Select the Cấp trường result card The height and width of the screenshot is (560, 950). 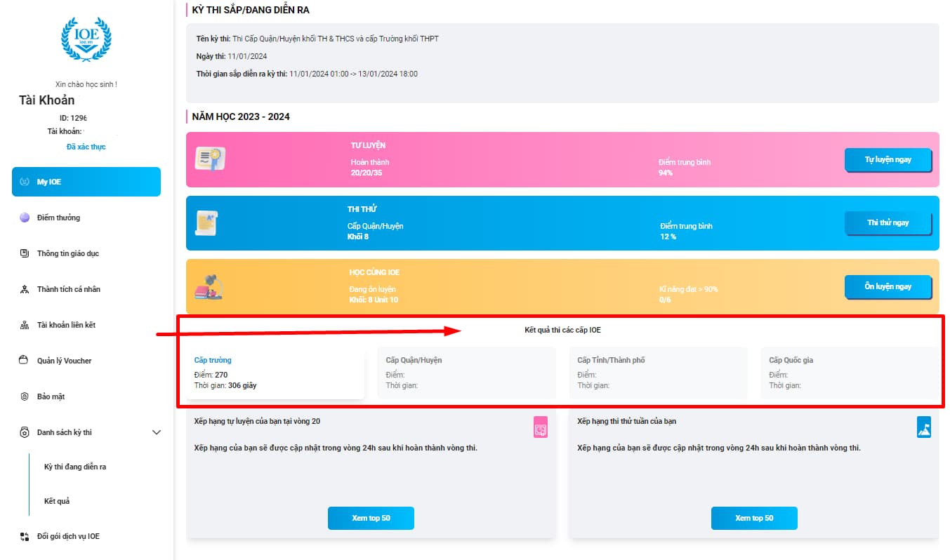[275, 373]
